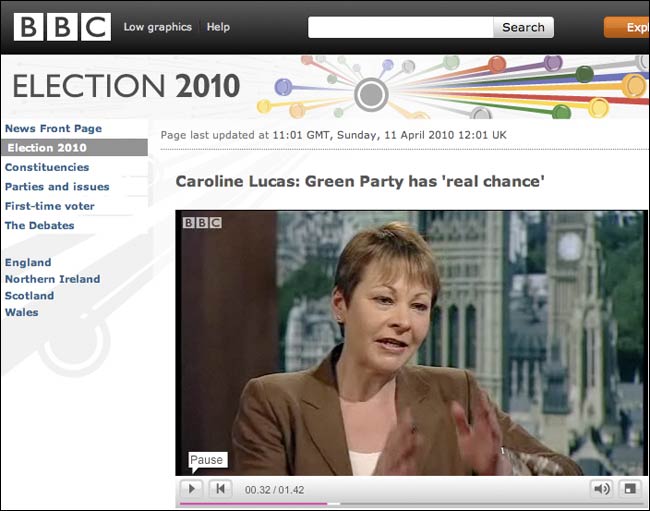Screen dimensions: 650x511
Task: Open The Debates section
Action: tap(39, 225)
